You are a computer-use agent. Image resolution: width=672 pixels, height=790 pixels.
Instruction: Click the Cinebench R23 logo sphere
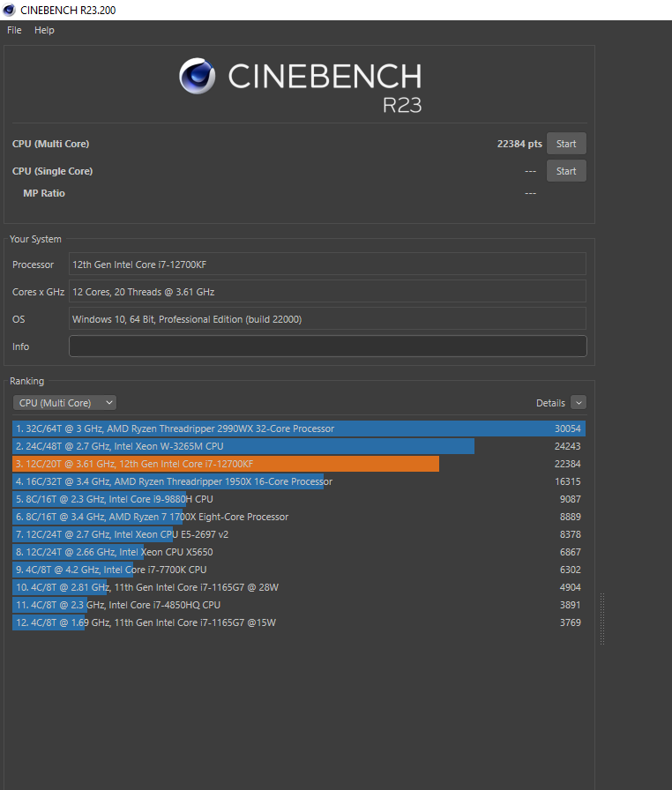coord(197,76)
